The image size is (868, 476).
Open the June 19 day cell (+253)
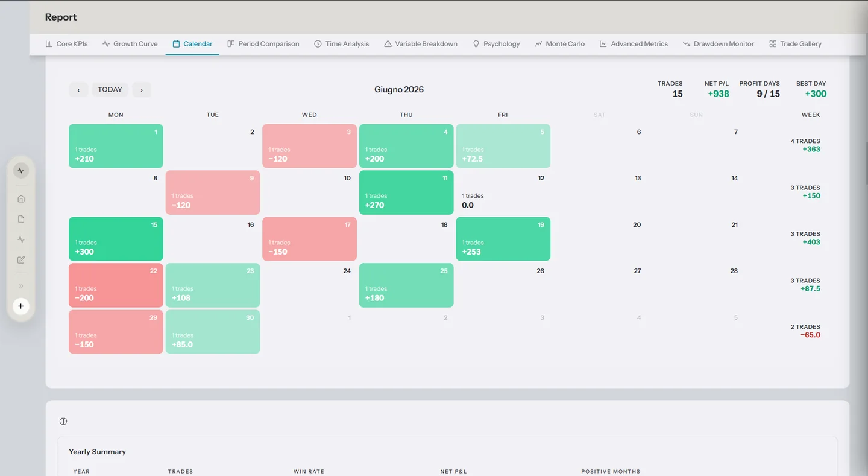[503, 239]
